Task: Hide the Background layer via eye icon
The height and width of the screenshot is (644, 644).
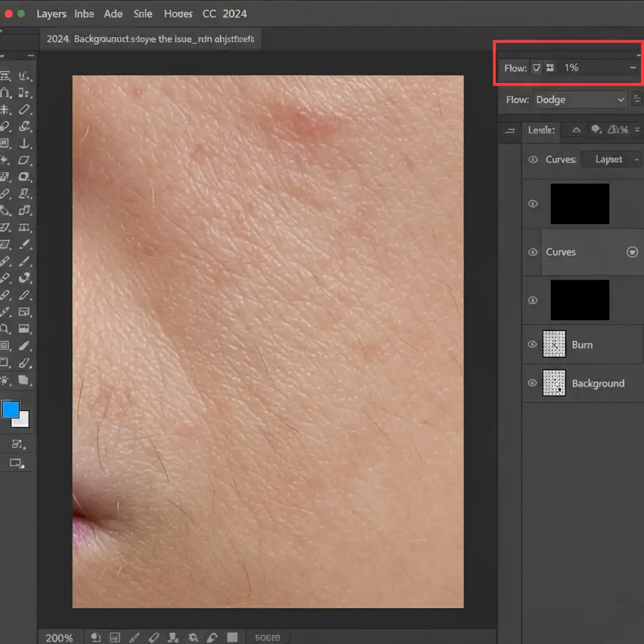Action: pos(533,383)
